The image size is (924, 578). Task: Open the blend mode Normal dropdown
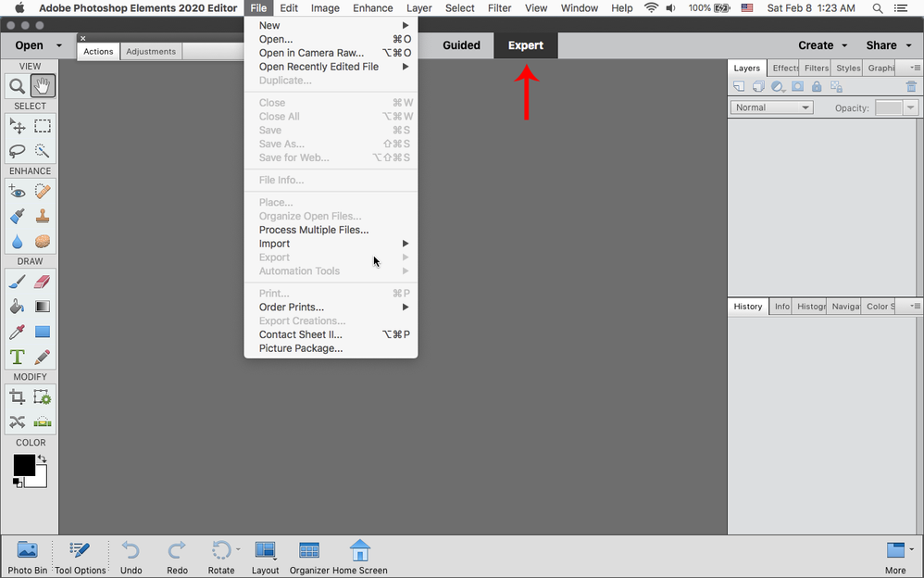click(x=772, y=107)
